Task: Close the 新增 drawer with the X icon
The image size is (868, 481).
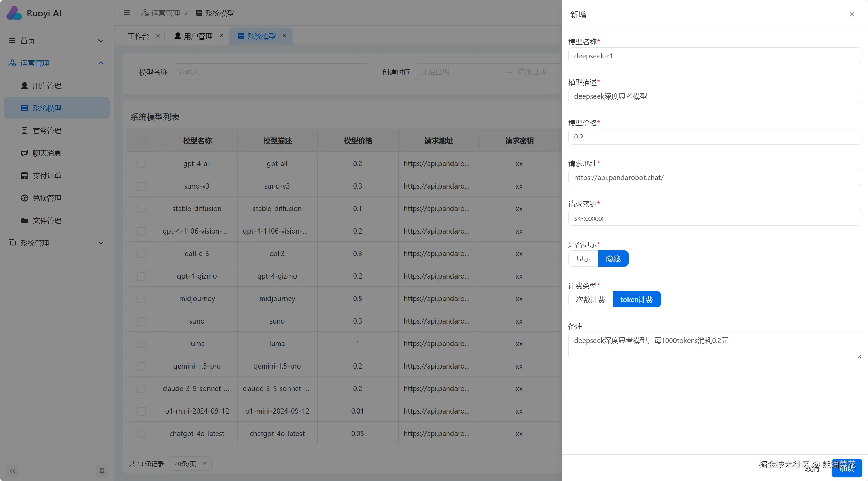Action: [852, 14]
